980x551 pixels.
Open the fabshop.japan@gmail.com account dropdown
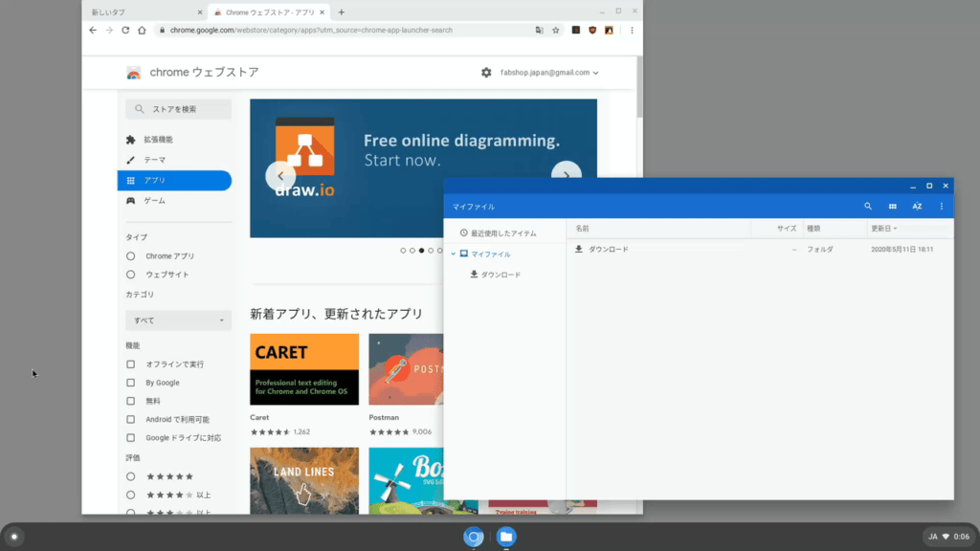pyautogui.click(x=549, y=73)
